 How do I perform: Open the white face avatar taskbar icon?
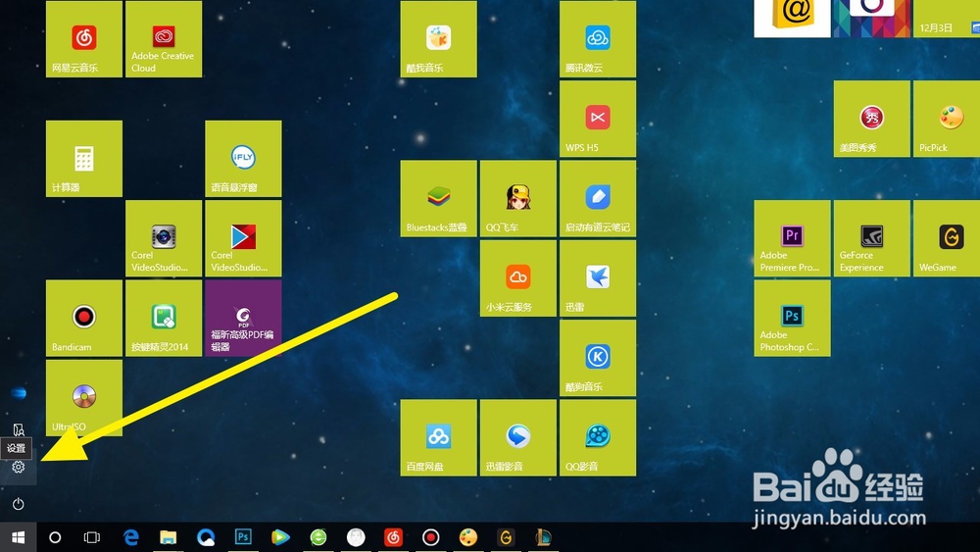356,537
